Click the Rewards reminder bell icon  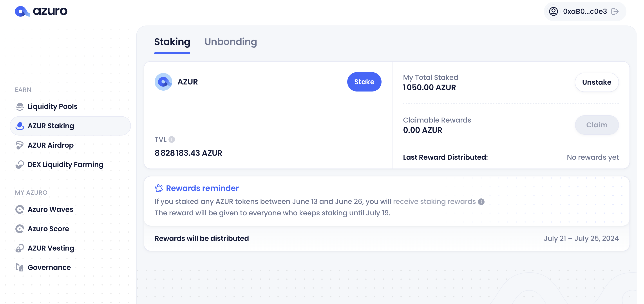159,188
